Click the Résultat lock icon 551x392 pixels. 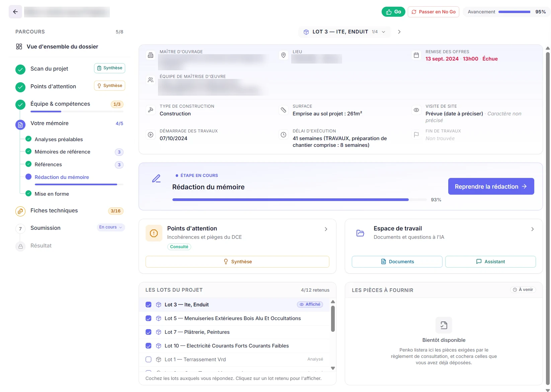pyautogui.click(x=20, y=247)
